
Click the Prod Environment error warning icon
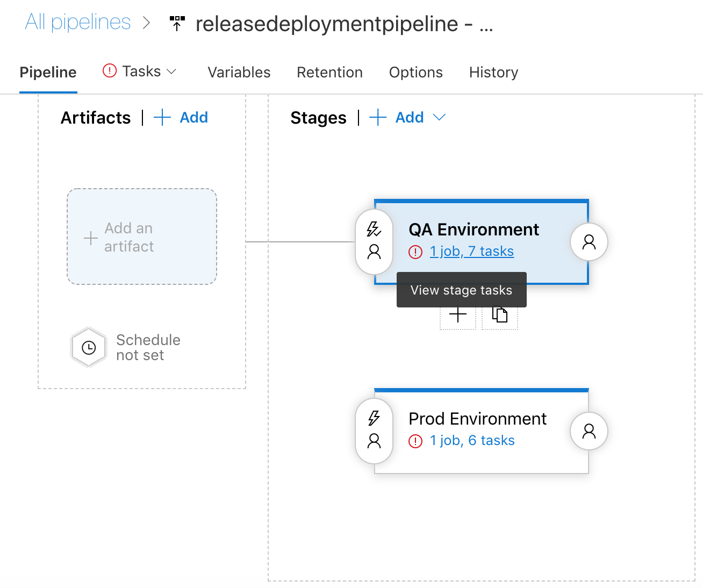pyautogui.click(x=415, y=441)
